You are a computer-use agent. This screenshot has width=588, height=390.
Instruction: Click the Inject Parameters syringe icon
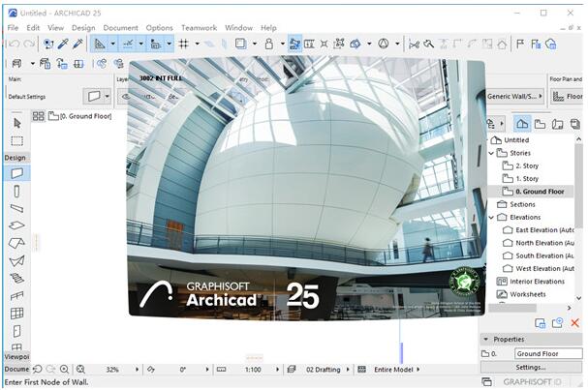[x=77, y=44]
